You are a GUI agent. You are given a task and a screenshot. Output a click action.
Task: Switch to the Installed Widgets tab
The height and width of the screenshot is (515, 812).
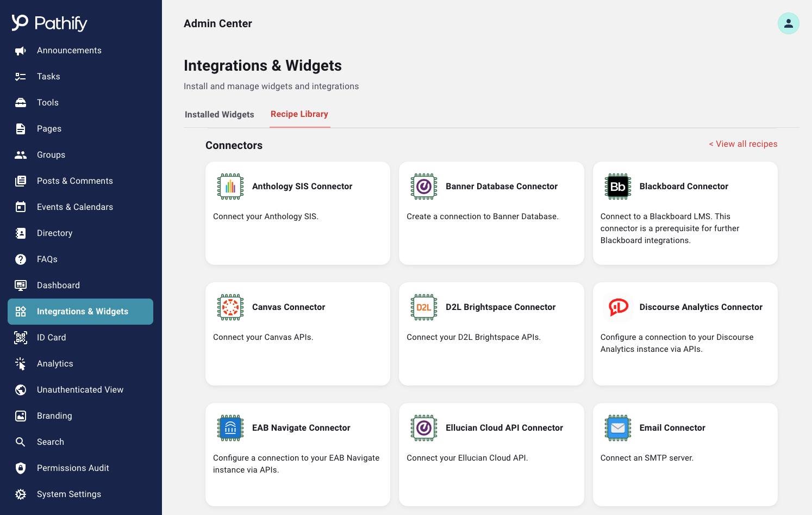pos(220,115)
